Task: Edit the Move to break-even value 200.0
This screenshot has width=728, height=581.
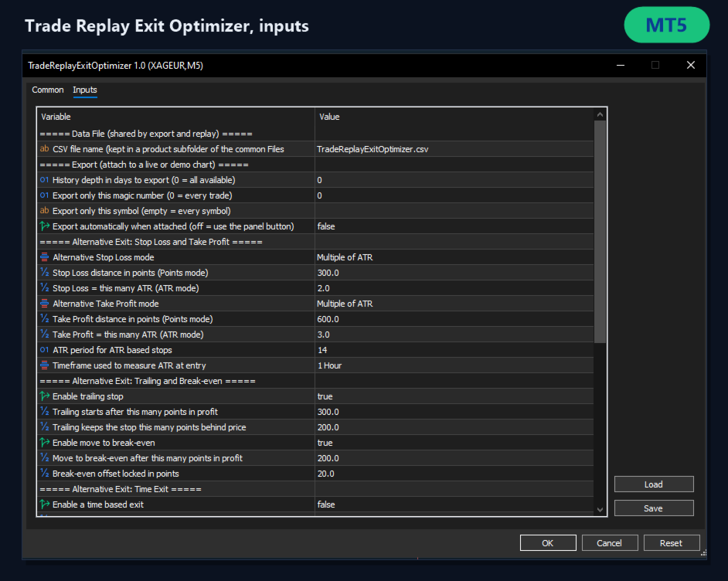Action: [x=454, y=458]
